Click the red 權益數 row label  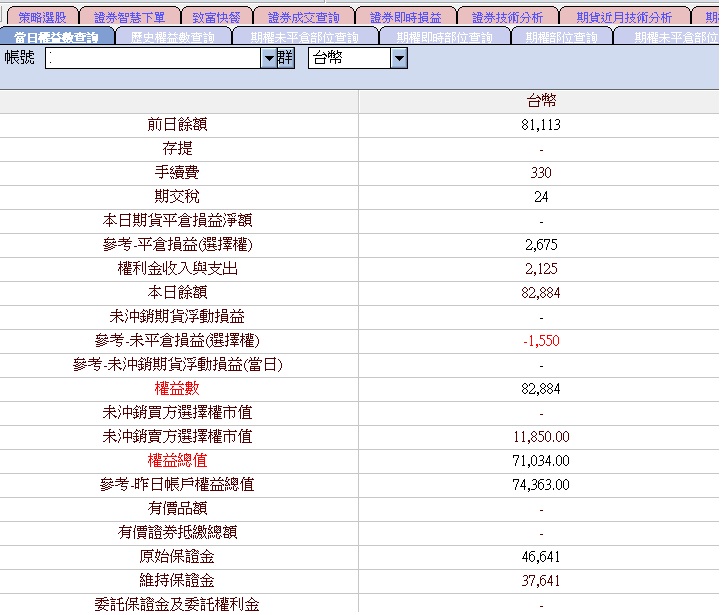(x=177, y=389)
